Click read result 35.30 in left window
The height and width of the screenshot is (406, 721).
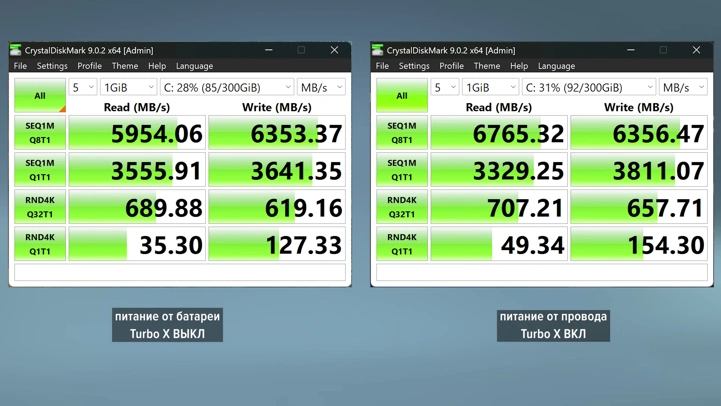[x=137, y=244]
